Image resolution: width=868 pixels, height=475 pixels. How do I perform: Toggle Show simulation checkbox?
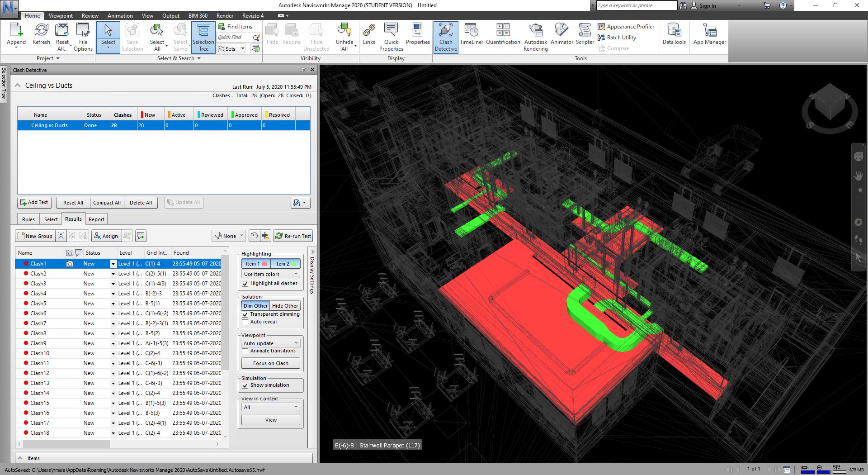coord(245,385)
